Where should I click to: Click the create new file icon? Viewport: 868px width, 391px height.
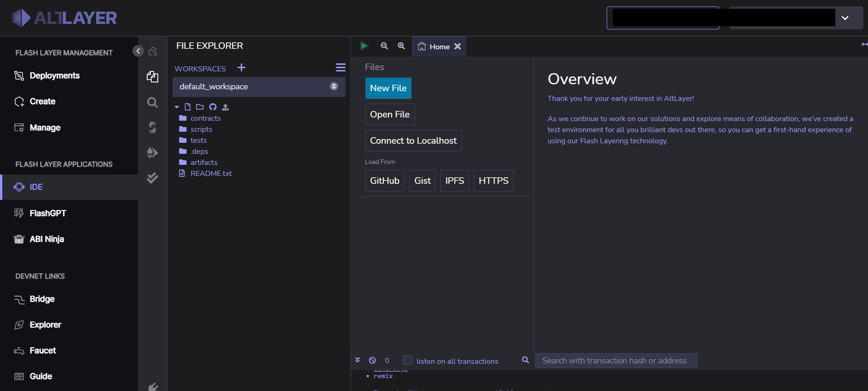click(x=188, y=107)
